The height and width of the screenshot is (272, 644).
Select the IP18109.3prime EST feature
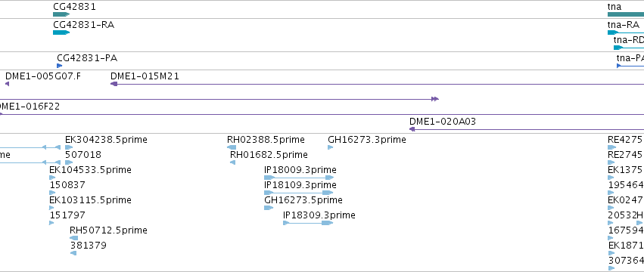[x=299, y=193]
